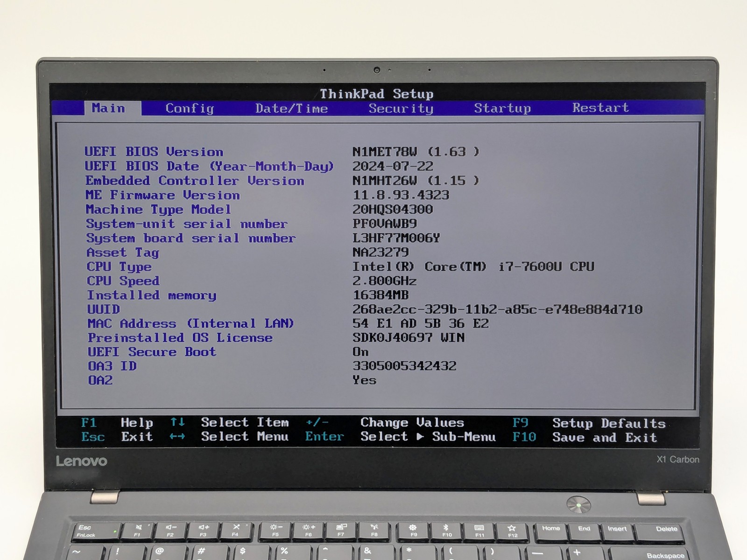Select Machine Type Model label
The height and width of the screenshot is (560, 747).
click(x=158, y=210)
